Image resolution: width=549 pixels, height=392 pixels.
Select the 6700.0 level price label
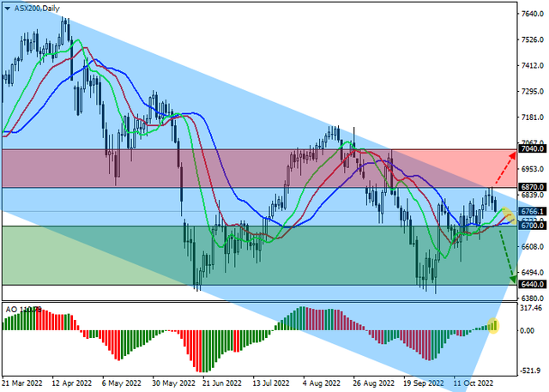coord(532,226)
